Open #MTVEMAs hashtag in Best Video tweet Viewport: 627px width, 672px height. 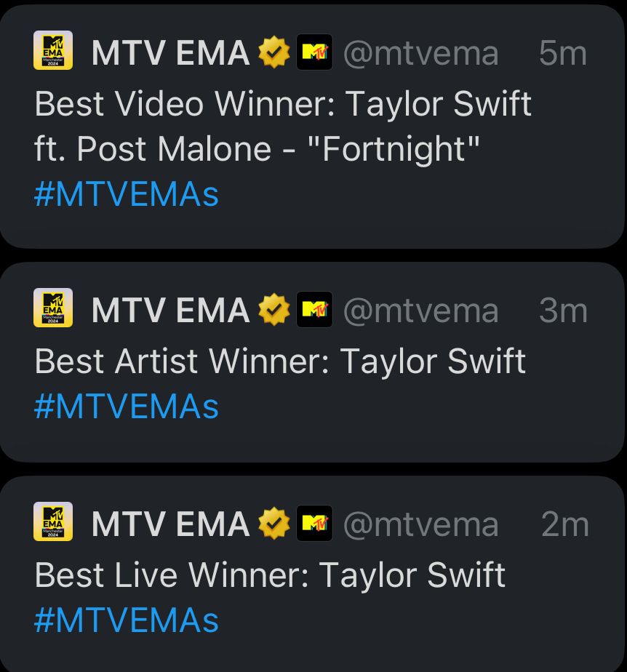(x=127, y=194)
